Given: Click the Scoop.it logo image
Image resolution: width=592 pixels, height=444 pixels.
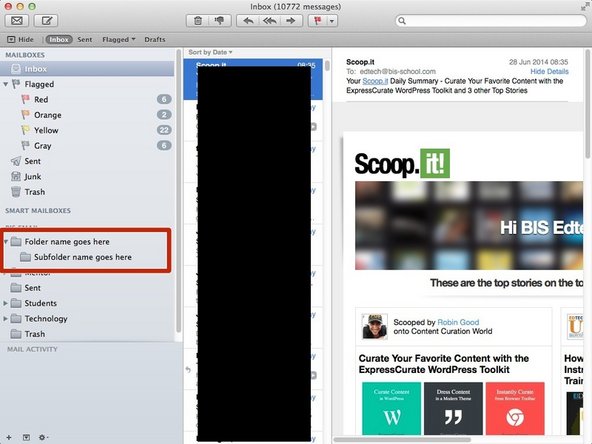Looking at the screenshot, I should pos(402,163).
